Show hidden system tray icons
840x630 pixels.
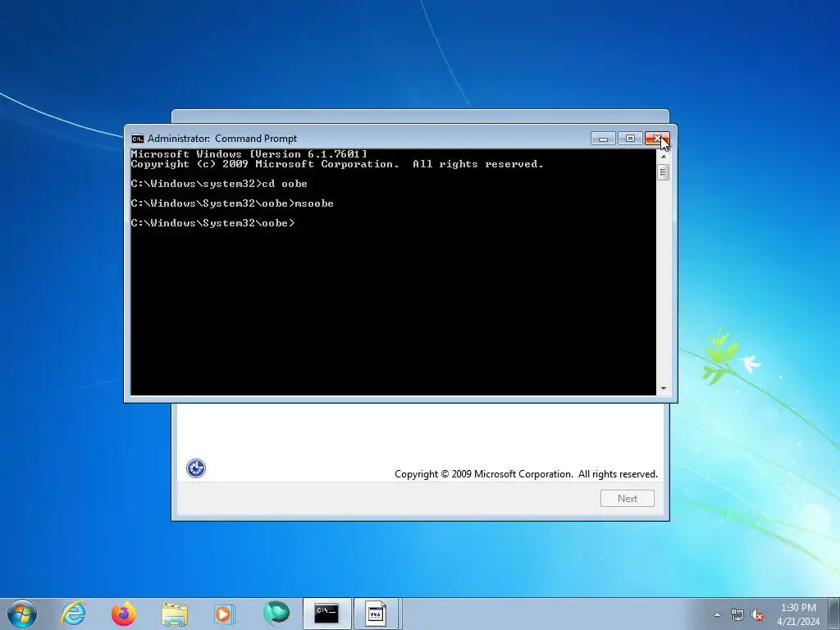click(717, 614)
